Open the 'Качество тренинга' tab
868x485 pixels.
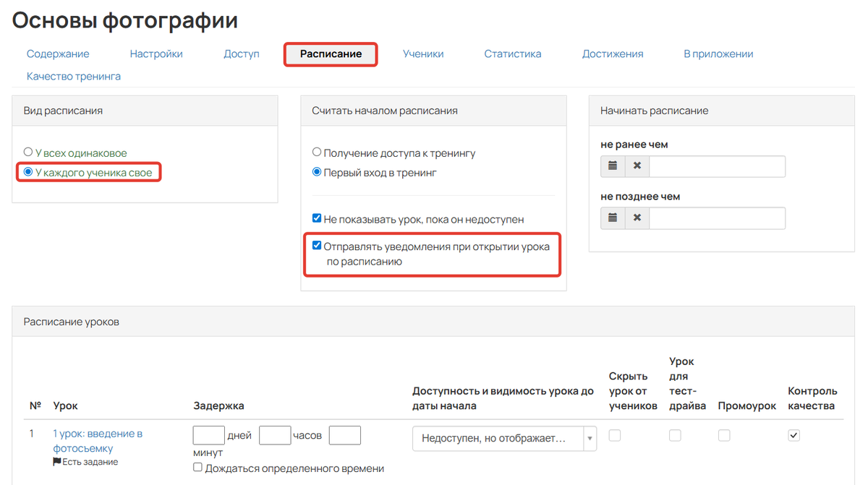click(74, 76)
